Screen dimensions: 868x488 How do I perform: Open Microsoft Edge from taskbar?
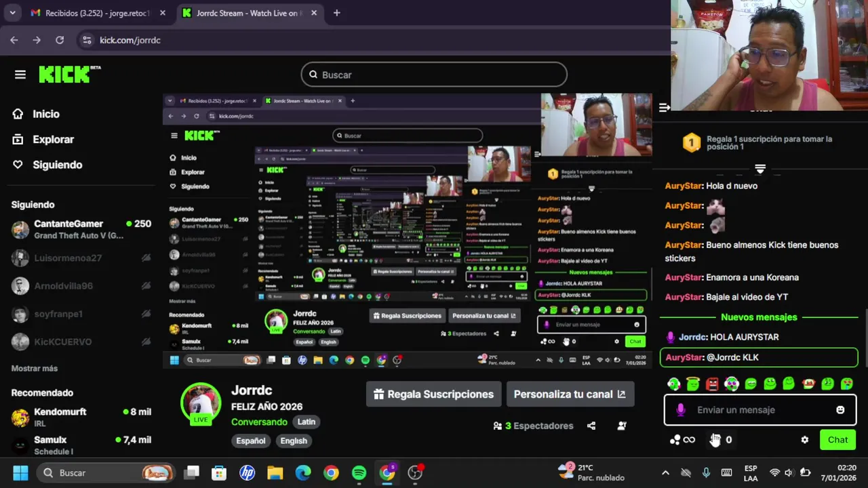pos(303,473)
